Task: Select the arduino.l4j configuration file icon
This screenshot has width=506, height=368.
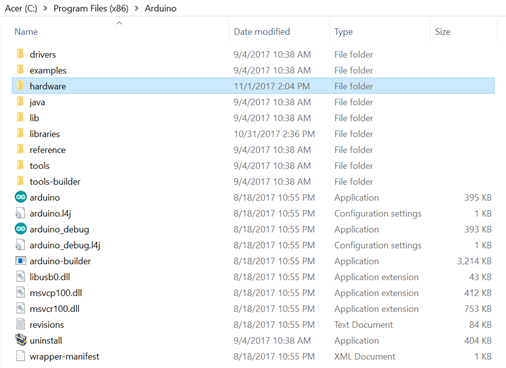Action: [x=21, y=213]
